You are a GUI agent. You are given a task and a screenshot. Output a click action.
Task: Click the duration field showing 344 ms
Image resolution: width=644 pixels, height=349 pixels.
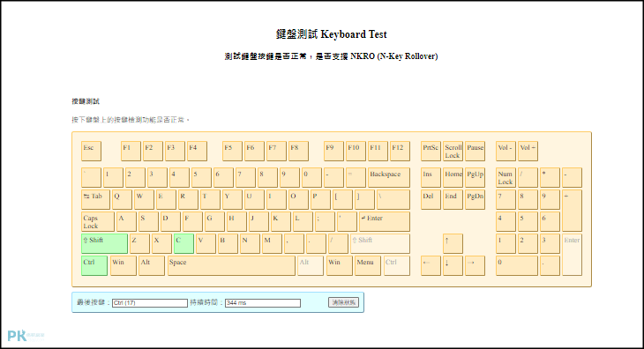point(263,303)
